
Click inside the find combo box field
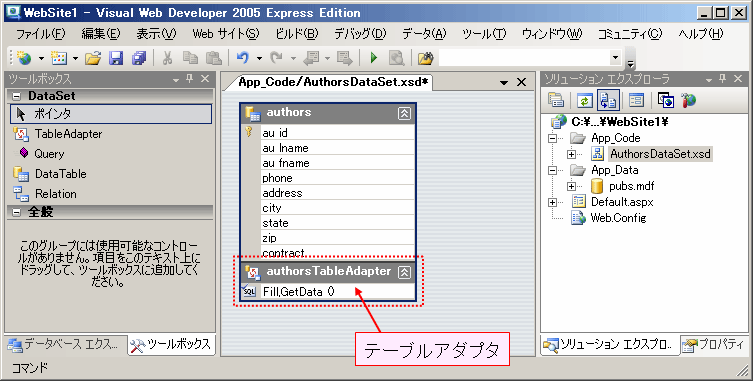coord(524,58)
